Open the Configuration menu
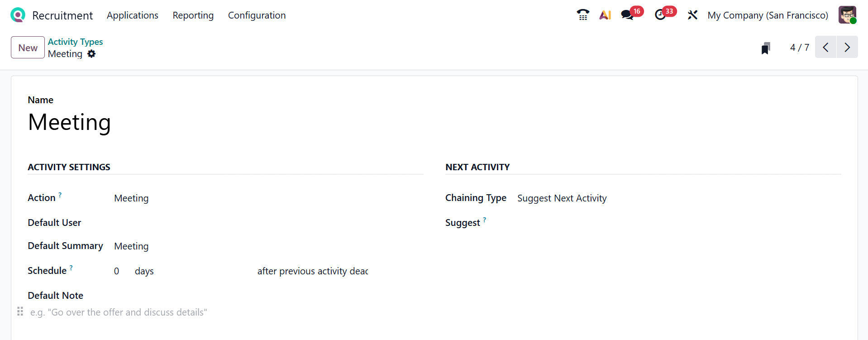 click(257, 15)
